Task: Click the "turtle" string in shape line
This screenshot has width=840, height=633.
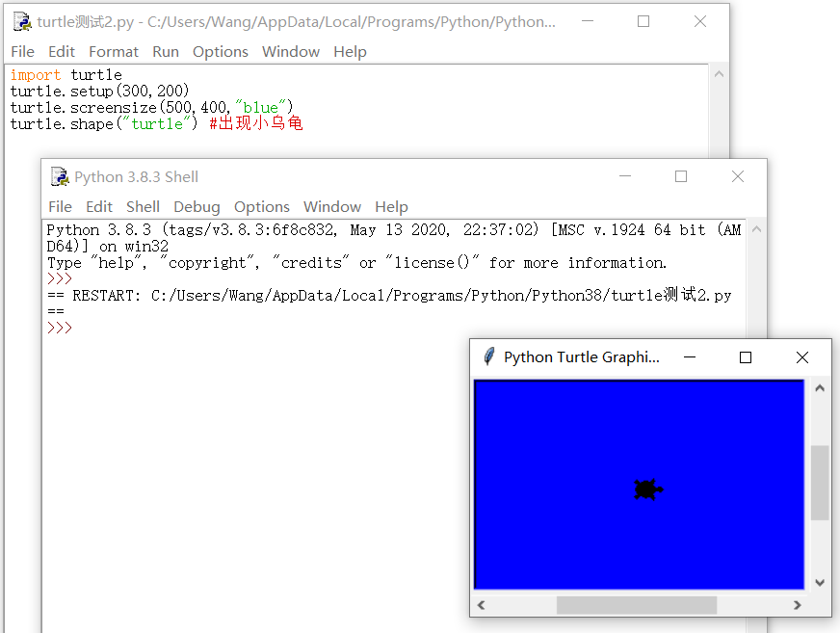Action: pos(158,124)
